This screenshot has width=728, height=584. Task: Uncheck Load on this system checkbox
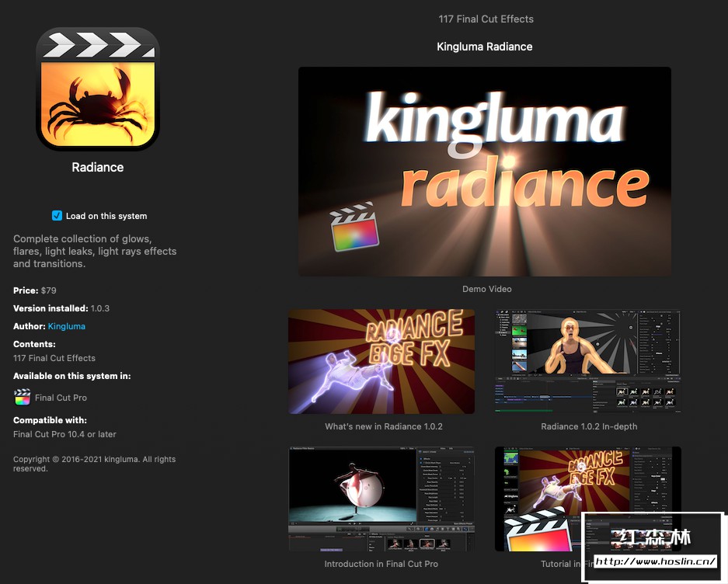point(57,216)
